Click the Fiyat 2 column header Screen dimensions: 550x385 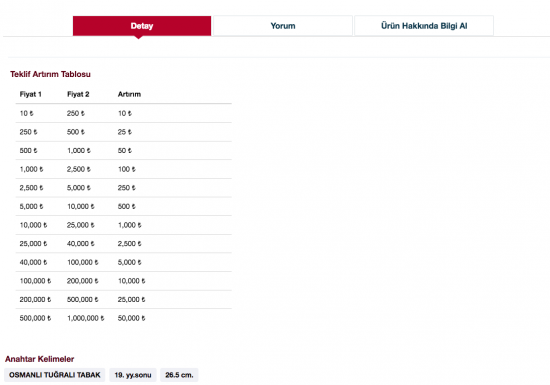pyautogui.click(x=78, y=94)
